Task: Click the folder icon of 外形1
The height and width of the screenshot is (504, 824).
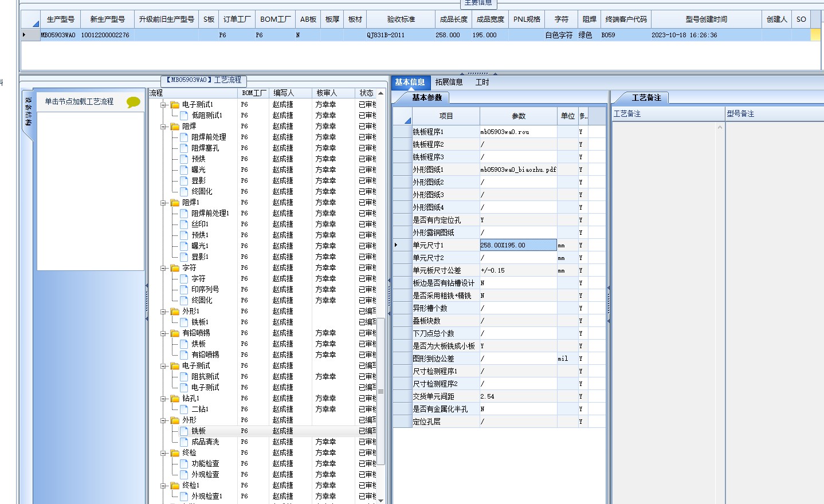Action: point(175,312)
